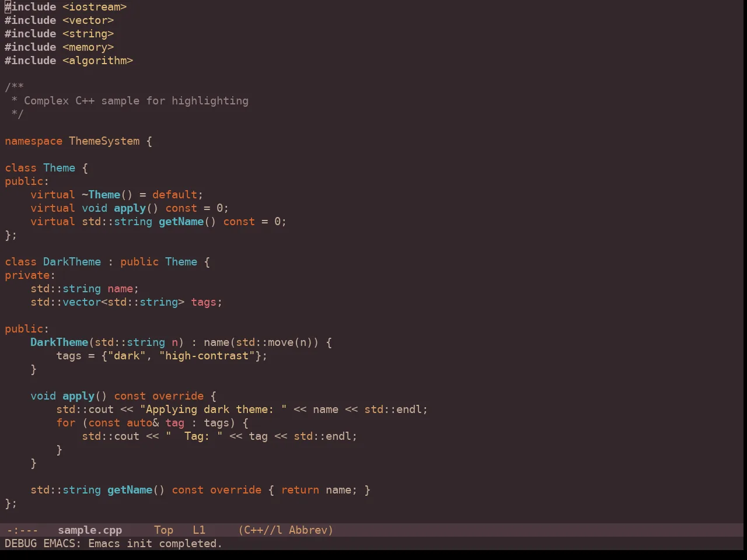
Task: Click the 'return' keyword
Action: coord(300,490)
